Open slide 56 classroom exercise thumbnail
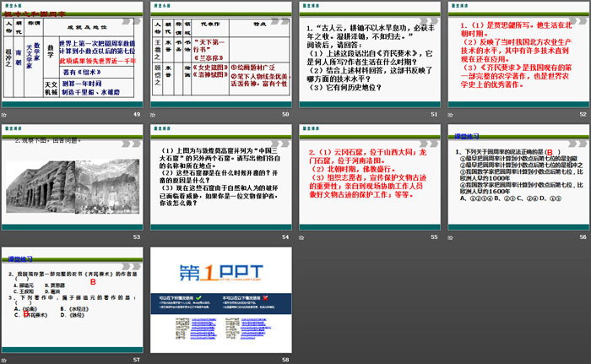 coord(516,176)
